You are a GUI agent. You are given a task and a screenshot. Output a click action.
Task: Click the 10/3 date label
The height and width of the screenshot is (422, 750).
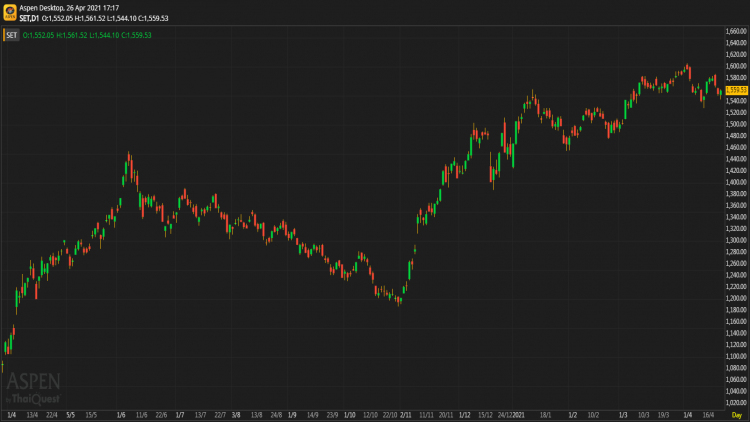(643, 415)
